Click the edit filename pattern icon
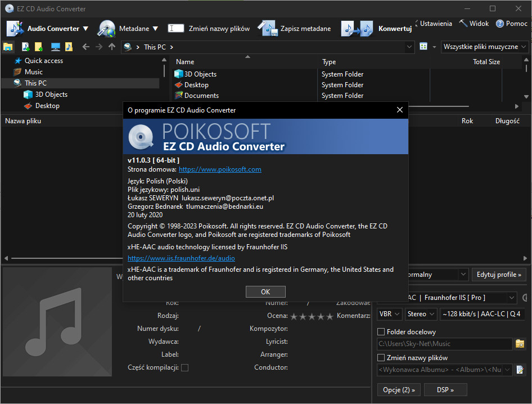Screen dimensions: 532x404 [x=520, y=369]
